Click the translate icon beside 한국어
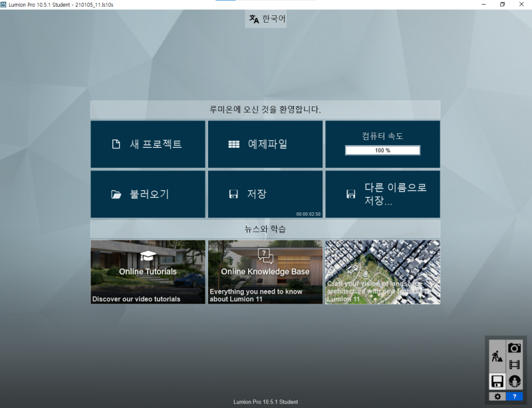Image resolution: width=532 pixels, height=408 pixels. coord(254,19)
